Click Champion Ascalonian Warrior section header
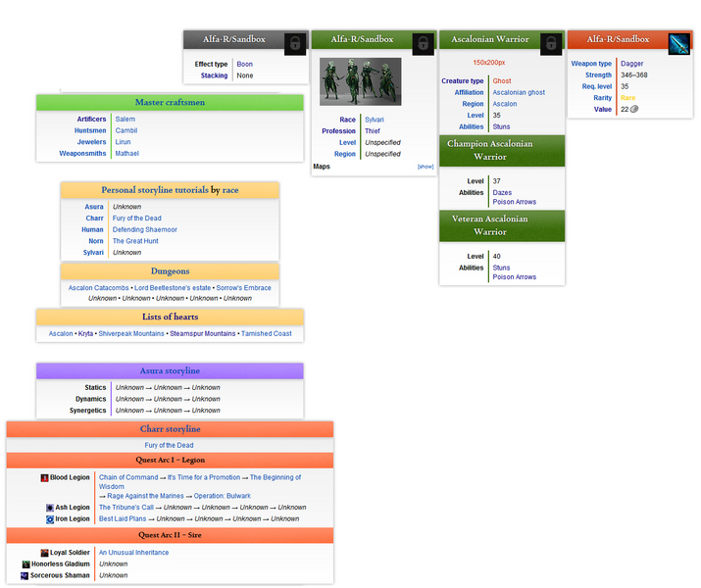The height and width of the screenshot is (588, 701). pos(502,151)
